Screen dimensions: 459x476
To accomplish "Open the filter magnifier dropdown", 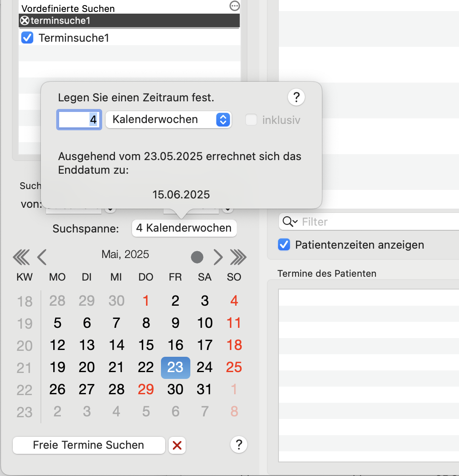I will [x=290, y=222].
